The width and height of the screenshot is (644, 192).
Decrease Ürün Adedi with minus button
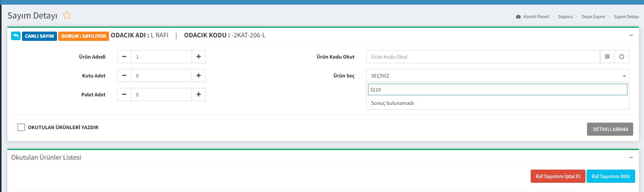pyautogui.click(x=124, y=57)
